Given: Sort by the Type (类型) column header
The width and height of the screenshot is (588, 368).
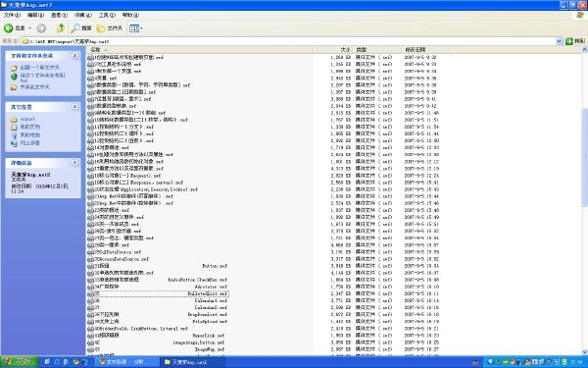Looking at the screenshot, I should [377, 50].
